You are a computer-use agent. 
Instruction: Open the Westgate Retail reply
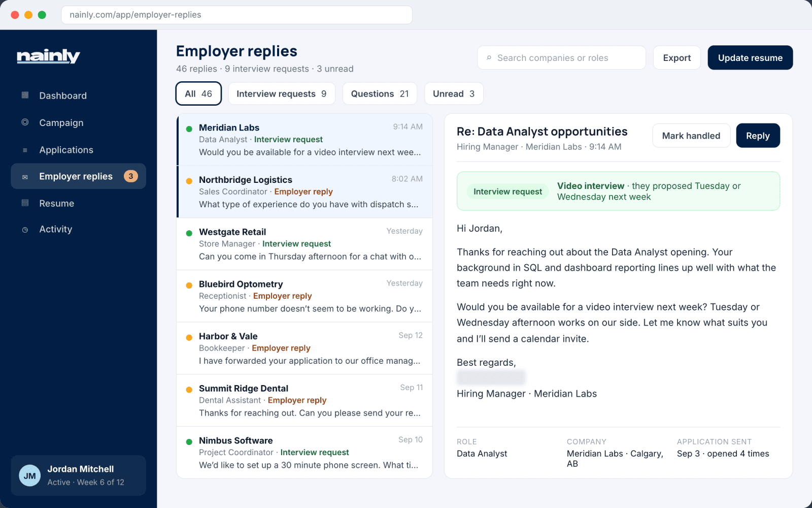[x=304, y=244]
